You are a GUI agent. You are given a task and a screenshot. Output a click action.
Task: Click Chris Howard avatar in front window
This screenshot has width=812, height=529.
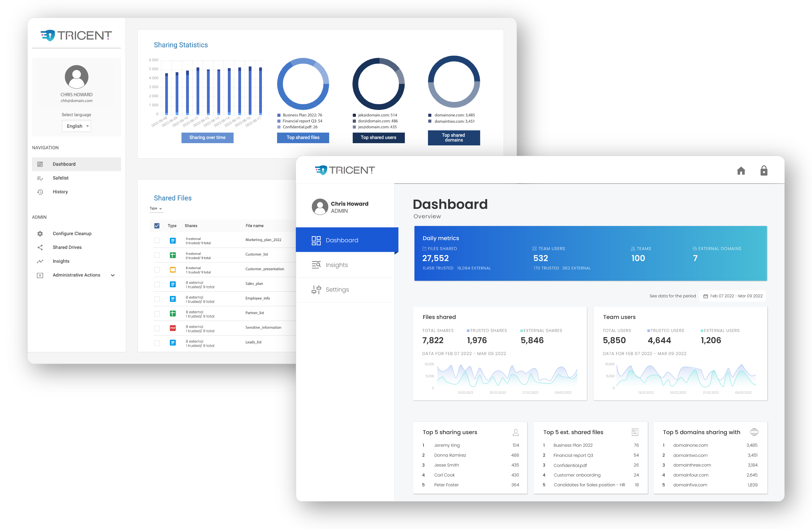pyautogui.click(x=320, y=207)
